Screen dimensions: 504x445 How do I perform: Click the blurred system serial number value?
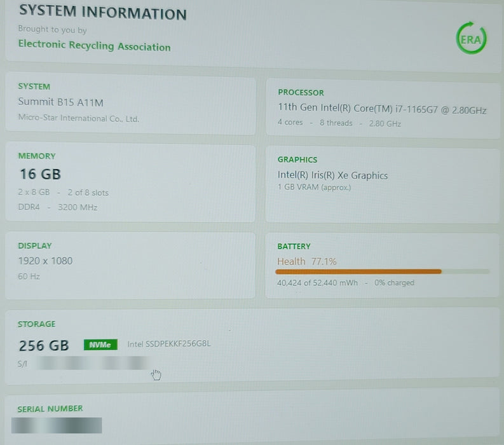pyautogui.click(x=57, y=425)
